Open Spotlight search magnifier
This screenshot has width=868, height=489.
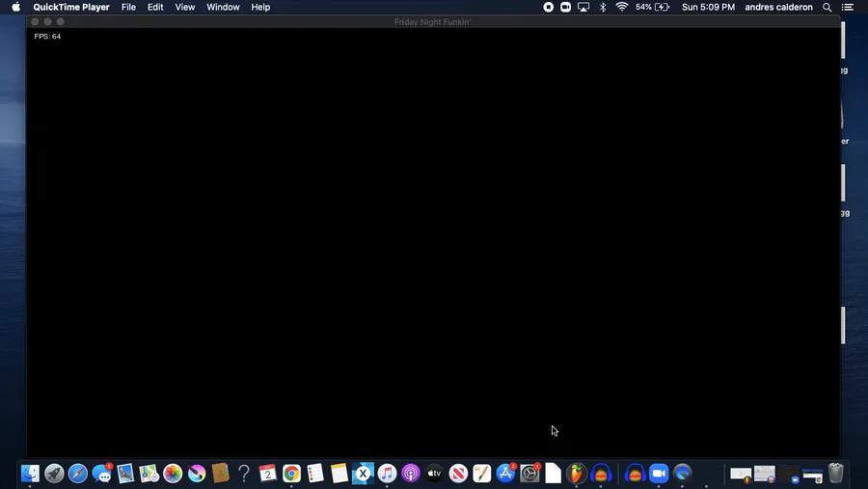coord(827,7)
